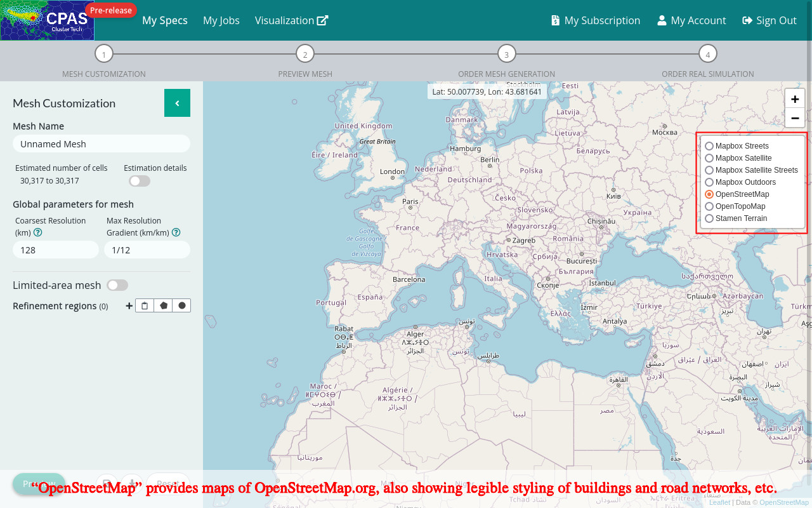
Task: Edit Coarsest Resolution value 128
Action: coord(56,250)
